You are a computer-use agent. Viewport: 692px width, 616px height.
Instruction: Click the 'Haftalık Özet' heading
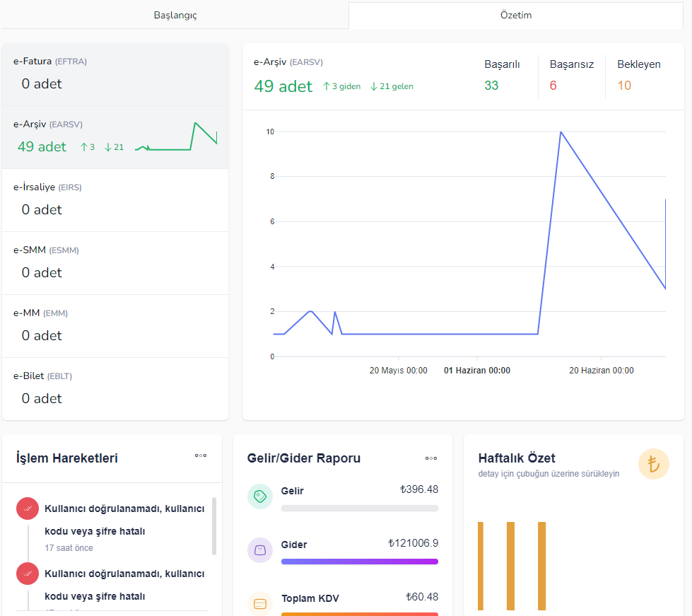517,458
